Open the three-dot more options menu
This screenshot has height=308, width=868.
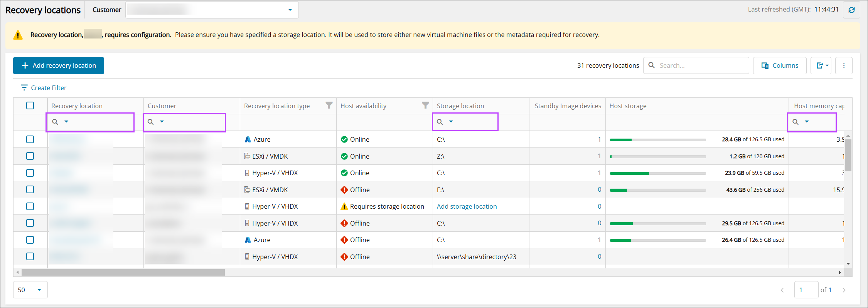(844, 65)
